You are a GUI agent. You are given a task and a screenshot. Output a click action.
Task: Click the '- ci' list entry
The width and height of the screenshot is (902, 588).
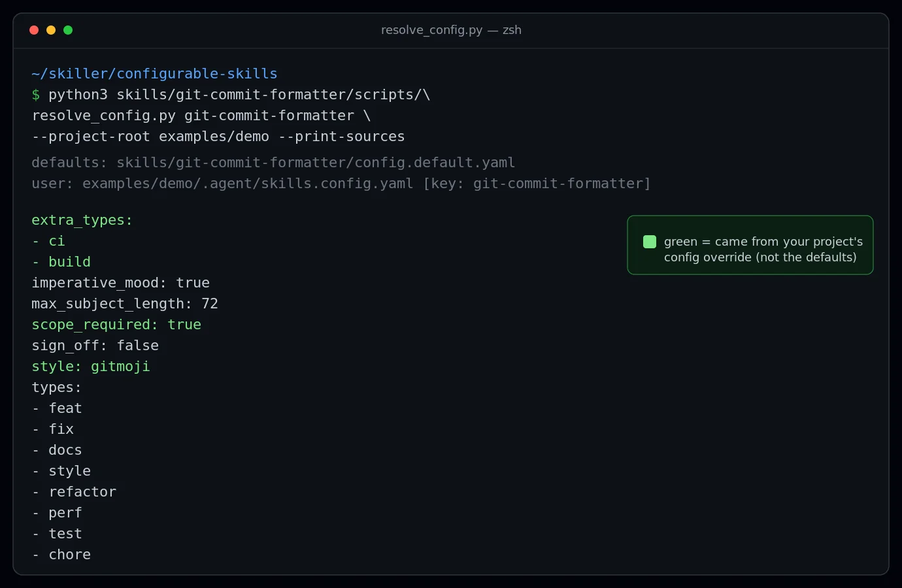[x=48, y=241]
